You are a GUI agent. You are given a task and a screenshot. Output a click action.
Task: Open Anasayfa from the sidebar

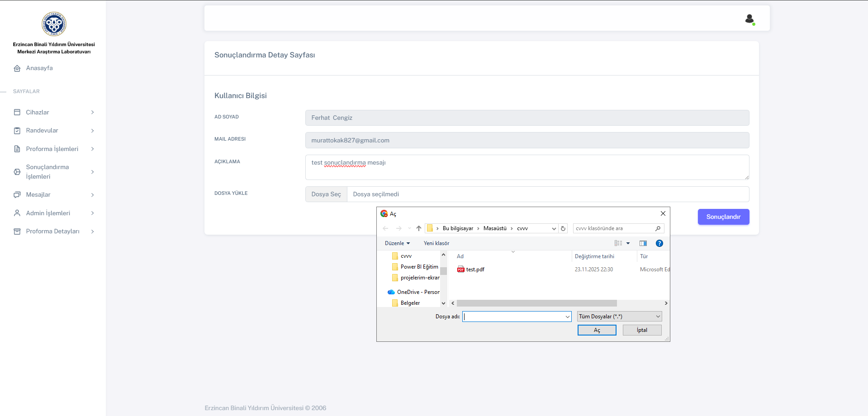pos(39,68)
